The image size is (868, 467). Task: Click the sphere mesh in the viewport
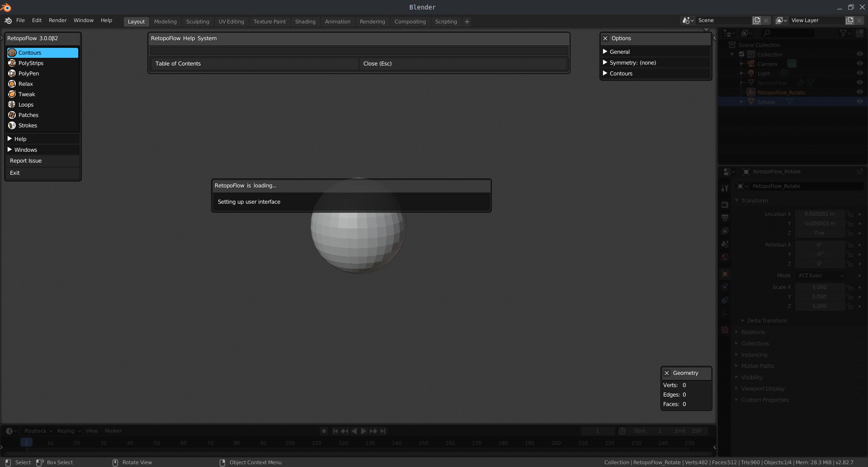(x=358, y=226)
